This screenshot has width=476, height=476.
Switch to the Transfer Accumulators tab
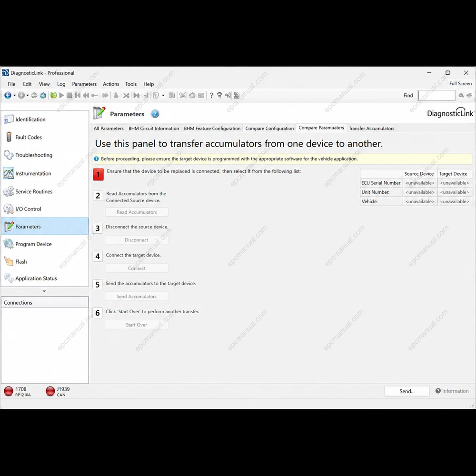click(372, 129)
